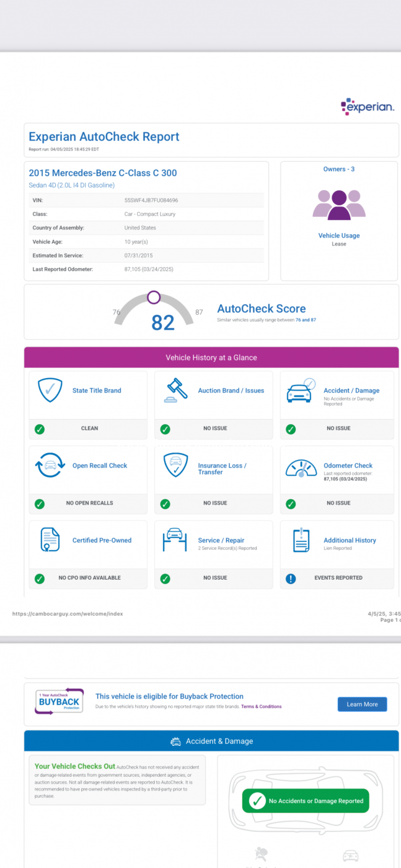Click green check under Insurance Loss / Transfer
The height and width of the screenshot is (868, 401).
coord(165,504)
